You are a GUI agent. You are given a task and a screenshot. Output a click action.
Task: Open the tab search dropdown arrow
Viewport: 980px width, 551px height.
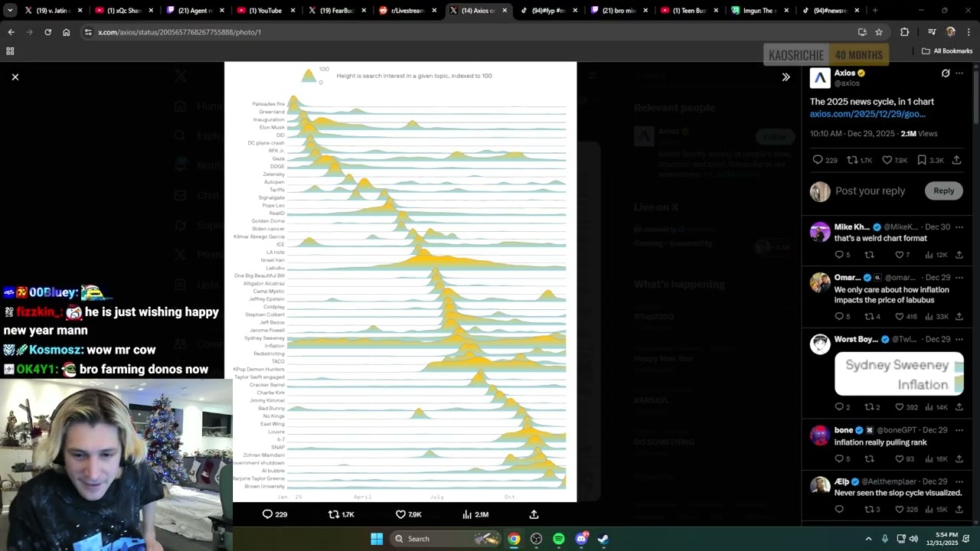[x=10, y=11]
